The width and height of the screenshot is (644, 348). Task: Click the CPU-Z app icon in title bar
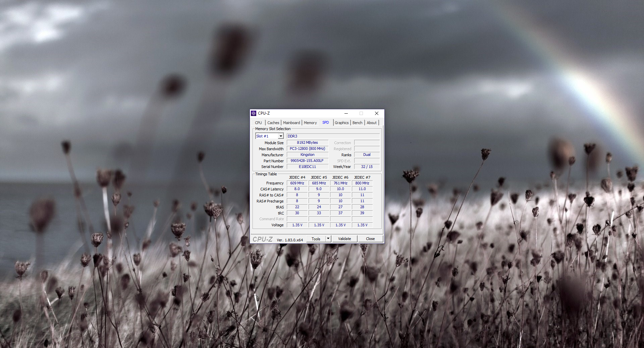254,113
